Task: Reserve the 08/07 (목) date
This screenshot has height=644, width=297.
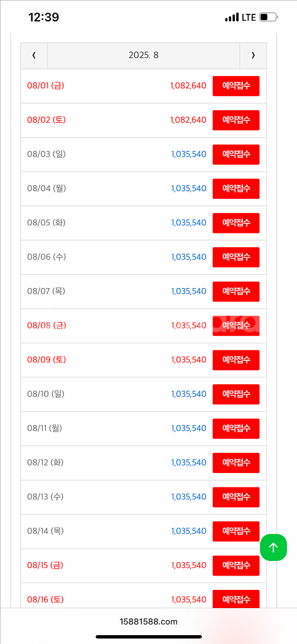Action: tap(236, 292)
